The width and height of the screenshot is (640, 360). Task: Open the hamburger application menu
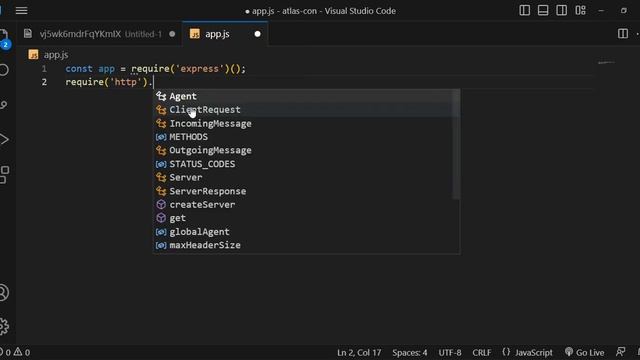pos(21,11)
